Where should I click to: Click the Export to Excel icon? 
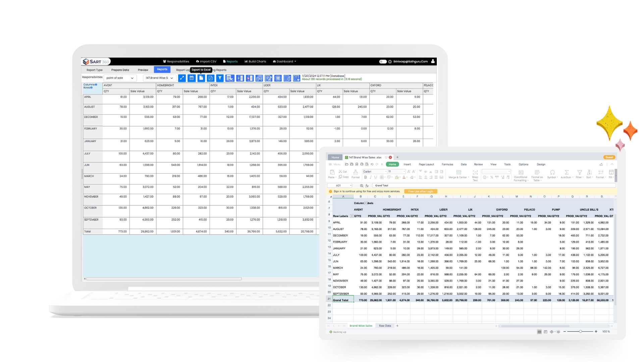pyautogui.click(x=201, y=78)
